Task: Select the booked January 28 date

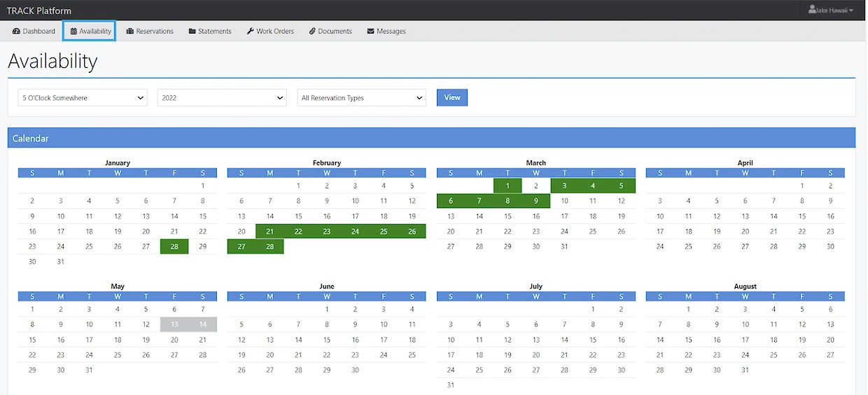Action: [x=174, y=247]
